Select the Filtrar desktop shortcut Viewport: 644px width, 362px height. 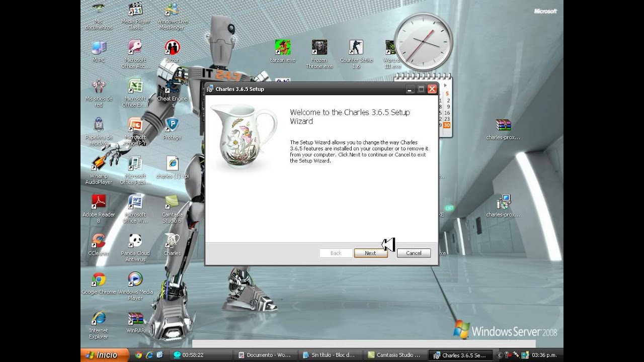point(172,51)
